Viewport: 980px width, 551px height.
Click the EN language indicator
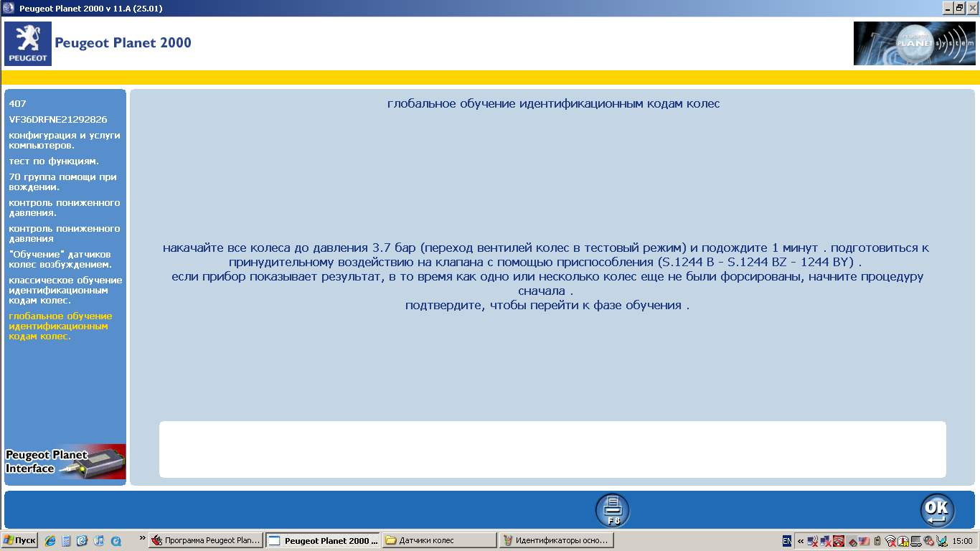[x=787, y=541]
